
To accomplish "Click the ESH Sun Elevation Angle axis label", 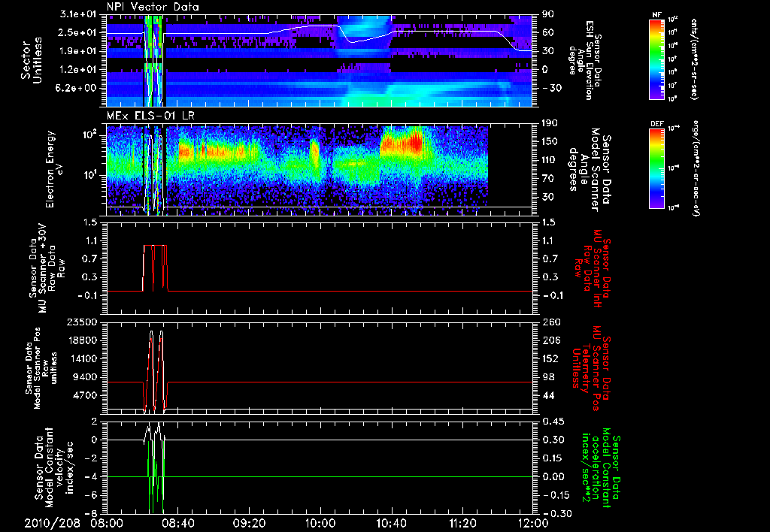I will pyautogui.click(x=584, y=60).
